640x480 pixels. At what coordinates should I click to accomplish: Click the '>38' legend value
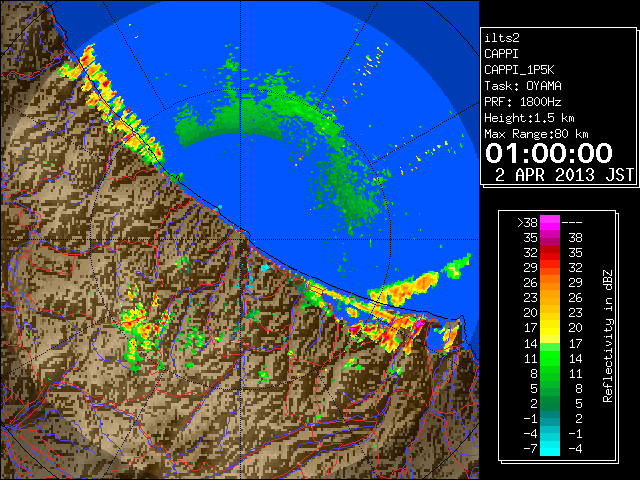[527, 223]
